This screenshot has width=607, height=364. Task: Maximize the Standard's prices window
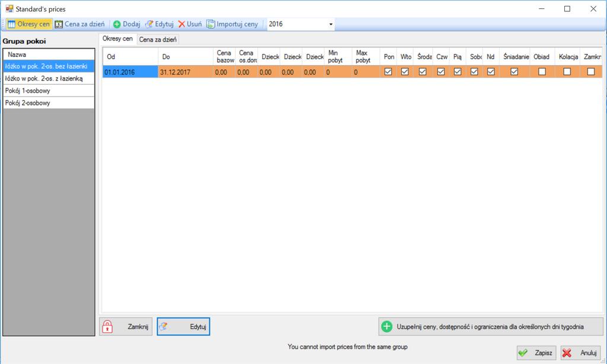[x=567, y=8]
